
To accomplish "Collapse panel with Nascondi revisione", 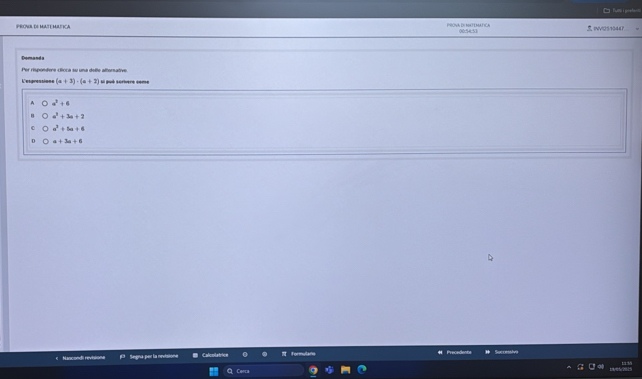I will tap(80, 358).
